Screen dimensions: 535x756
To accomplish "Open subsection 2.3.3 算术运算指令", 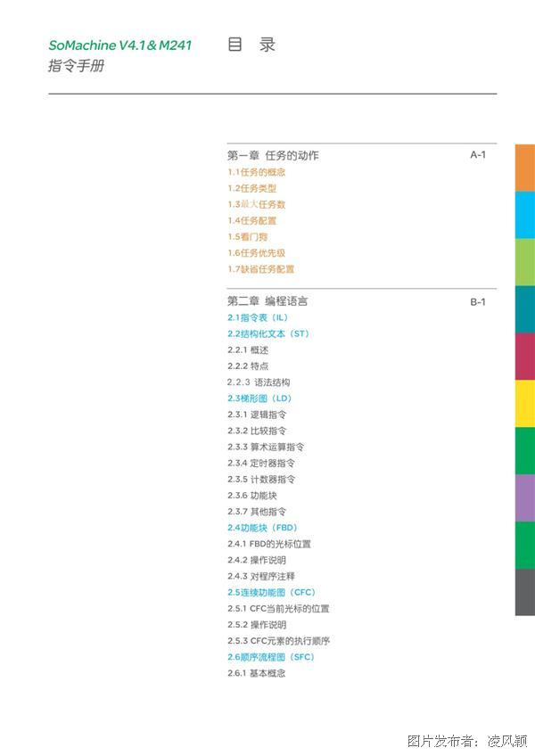I will [x=266, y=447].
